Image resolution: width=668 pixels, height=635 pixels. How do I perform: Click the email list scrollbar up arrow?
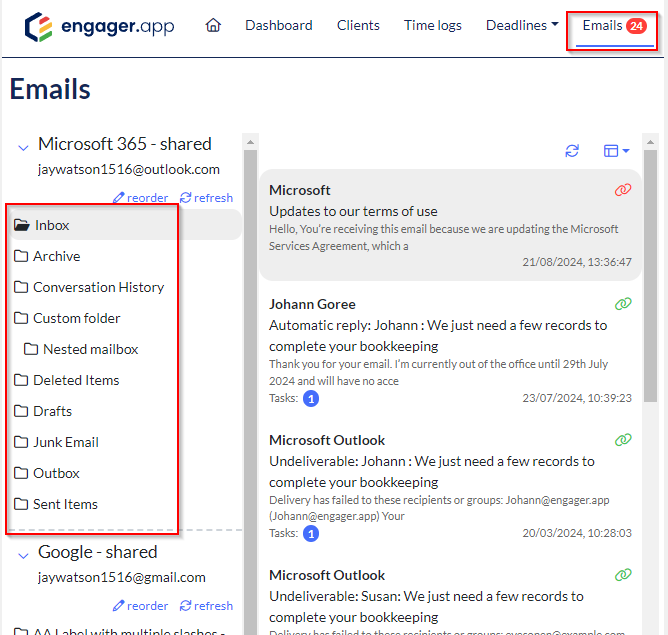[650, 142]
